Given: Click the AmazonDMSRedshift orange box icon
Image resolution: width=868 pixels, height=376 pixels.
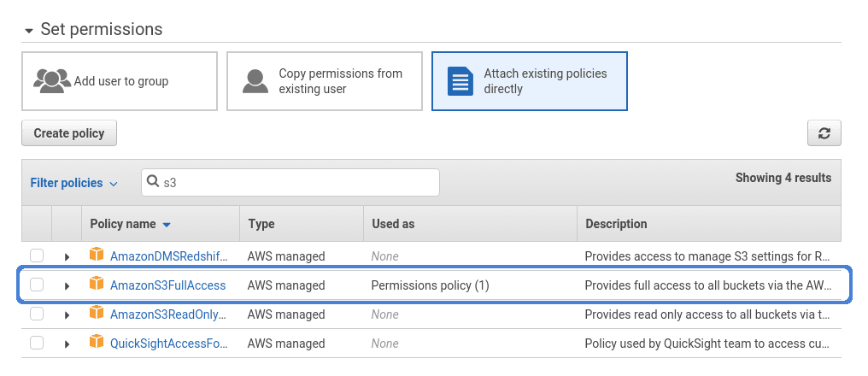Looking at the screenshot, I should click(x=97, y=255).
